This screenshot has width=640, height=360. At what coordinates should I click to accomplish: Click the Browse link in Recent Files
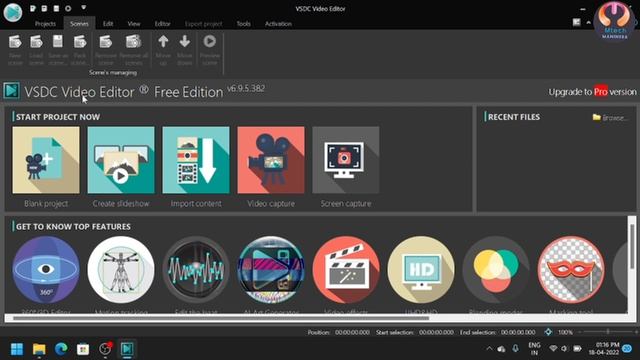tap(610, 118)
